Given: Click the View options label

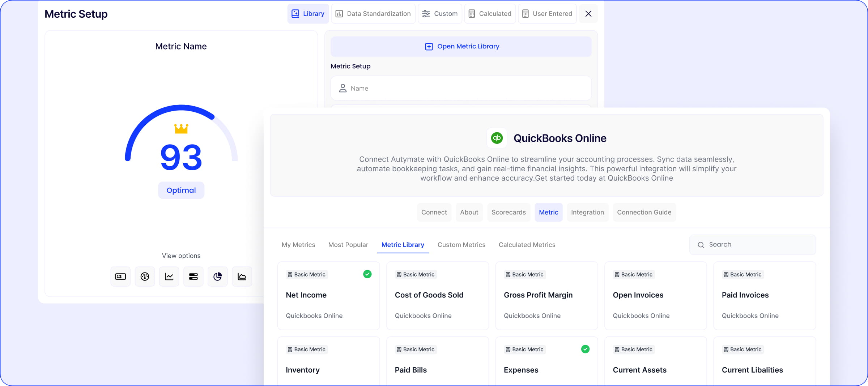Looking at the screenshot, I should 181,256.
